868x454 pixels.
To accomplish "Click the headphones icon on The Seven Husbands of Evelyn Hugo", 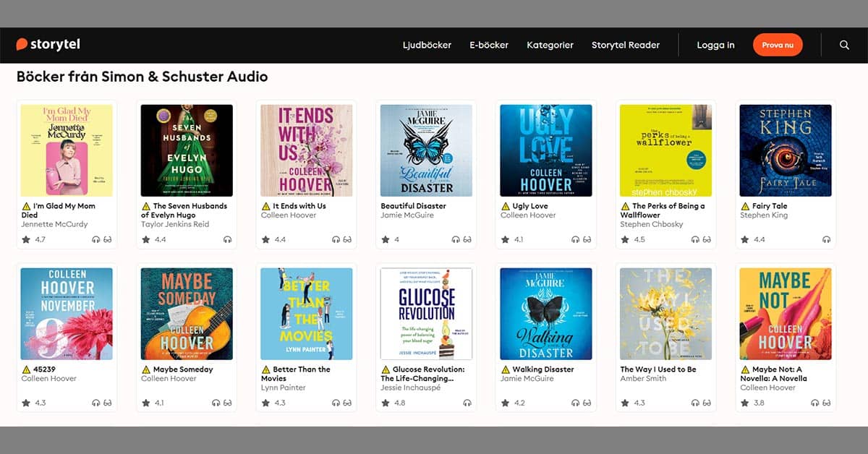I will click(228, 239).
